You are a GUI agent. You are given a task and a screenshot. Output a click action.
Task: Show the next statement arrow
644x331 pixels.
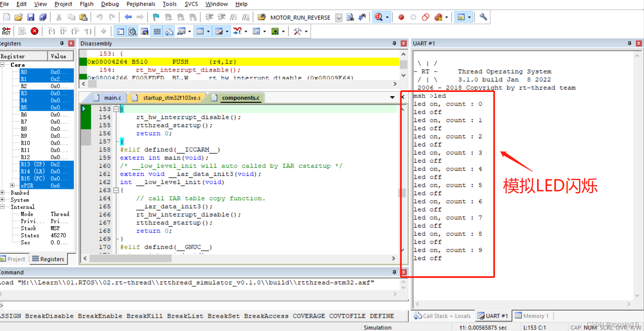pos(103,31)
